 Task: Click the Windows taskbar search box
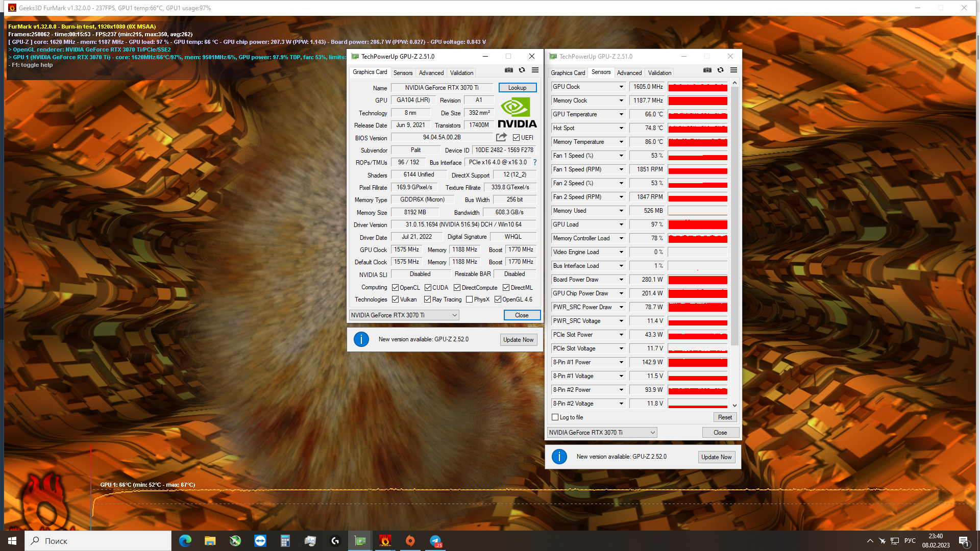(x=98, y=541)
